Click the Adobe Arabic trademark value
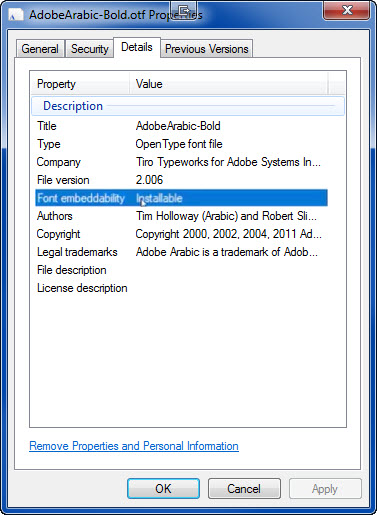The image size is (377, 515). click(x=227, y=252)
